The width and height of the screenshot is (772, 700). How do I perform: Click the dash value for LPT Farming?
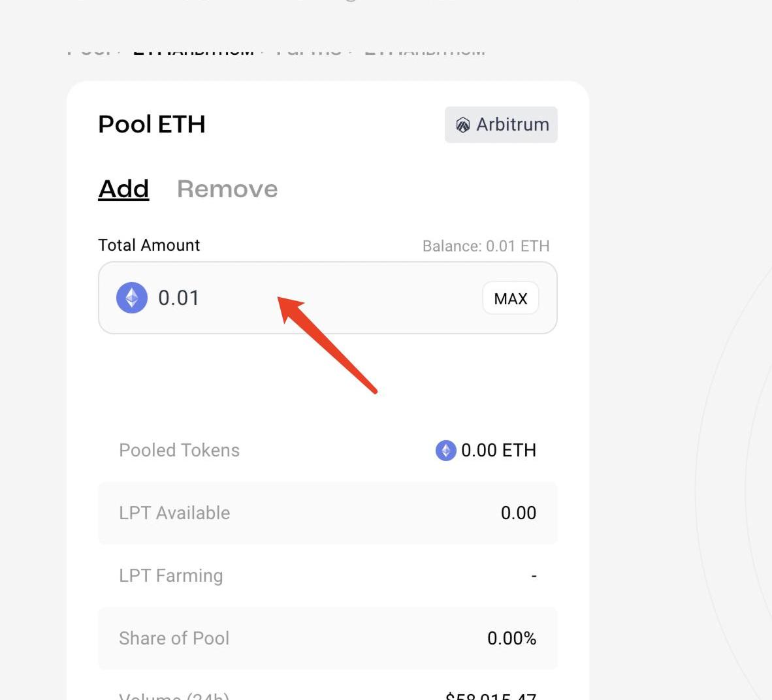coord(534,576)
